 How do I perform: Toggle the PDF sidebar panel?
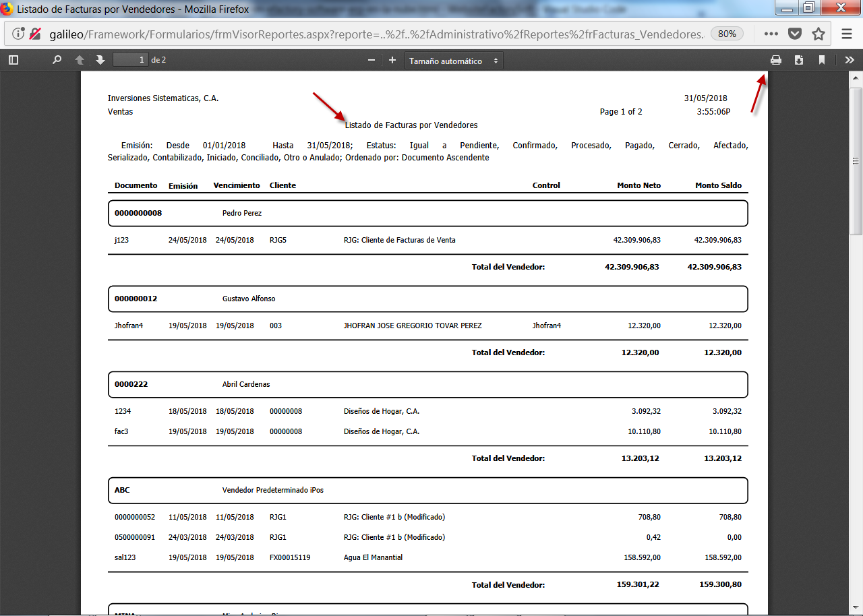click(x=13, y=60)
